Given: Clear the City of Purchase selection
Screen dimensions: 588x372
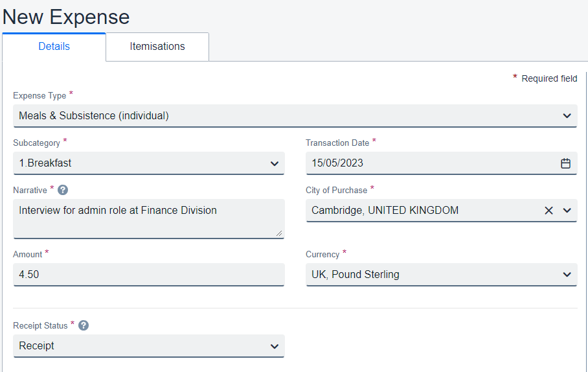Looking at the screenshot, I should tap(548, 211).
